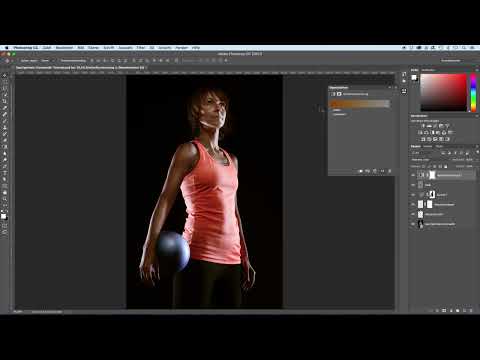This screenshot has height=360, width=480.
Task: Hide the bottom photo layer
Action: [413, 224]
